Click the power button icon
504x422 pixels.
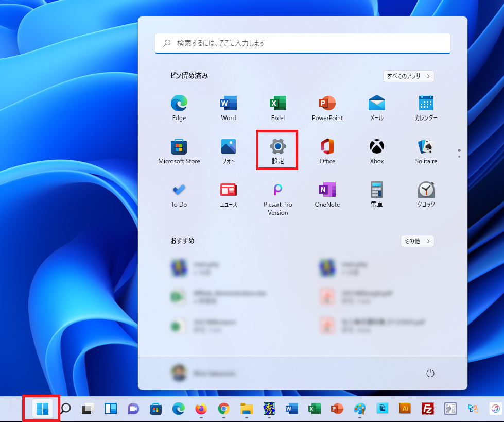[x=430, y=373]
